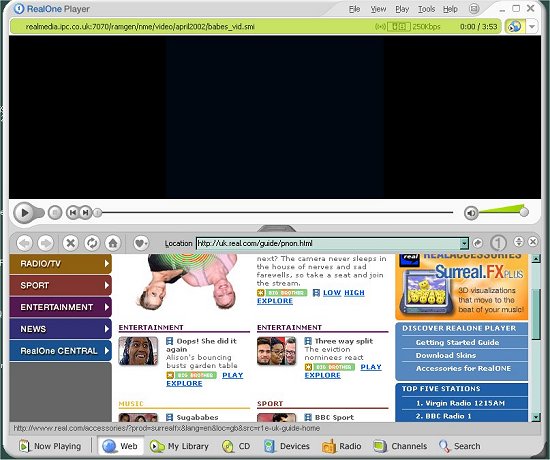Open the Getting Started Guide link
This screenshot has height=460, width=550.
click(x=457, y=342)
